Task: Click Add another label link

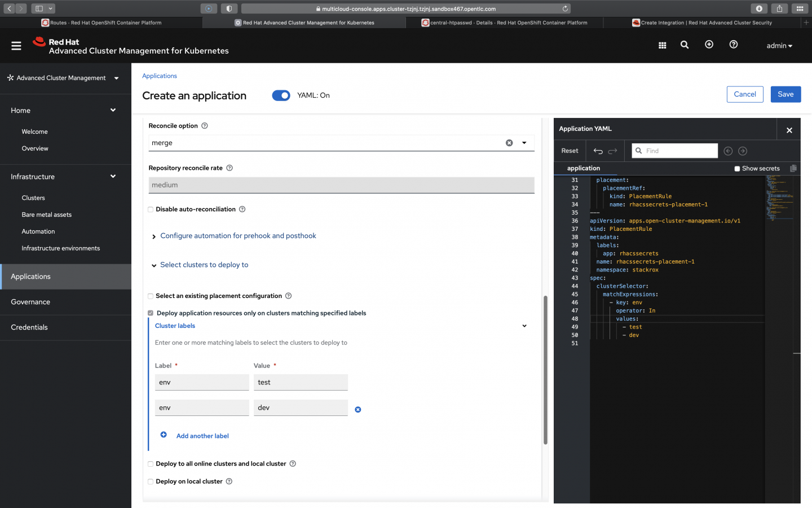Action: click(202, 436)
